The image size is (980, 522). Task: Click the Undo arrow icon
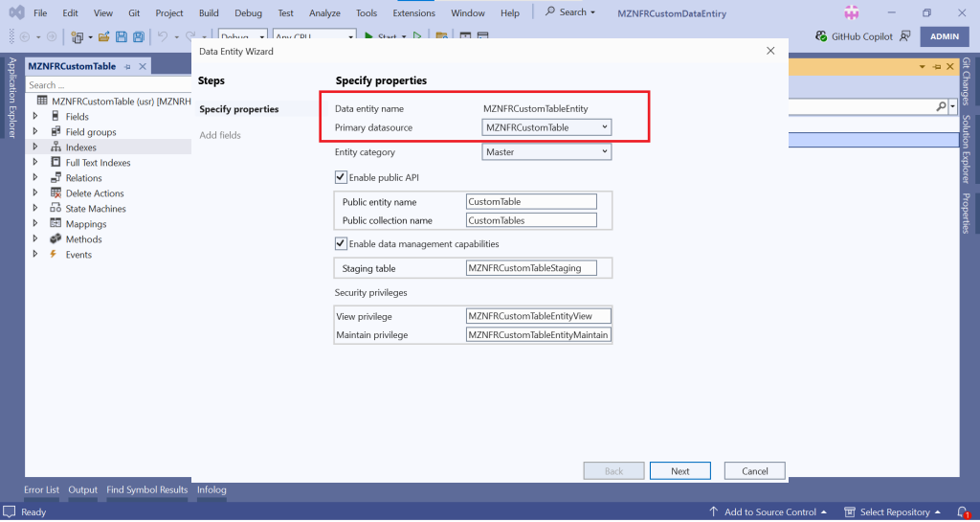pyautogui.click(x=163, y=37)
